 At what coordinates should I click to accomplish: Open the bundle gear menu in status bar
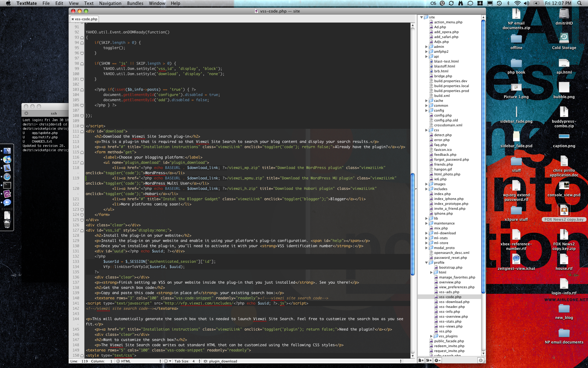tap(167, 361)
